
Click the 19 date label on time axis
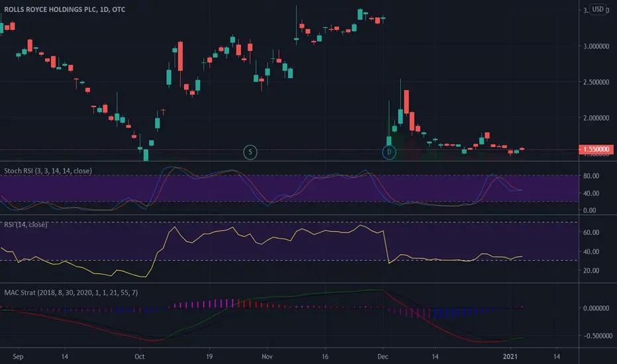coord(209,357)
